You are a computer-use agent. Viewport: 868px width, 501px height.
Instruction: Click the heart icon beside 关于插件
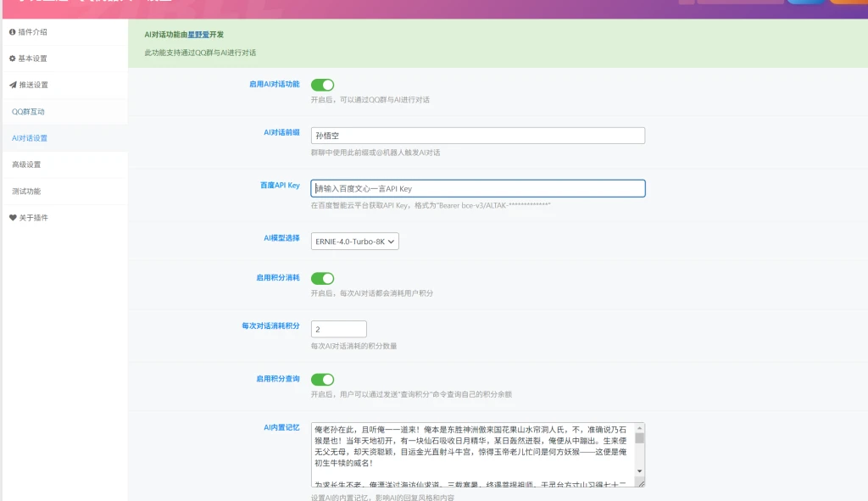click(12, 217)
